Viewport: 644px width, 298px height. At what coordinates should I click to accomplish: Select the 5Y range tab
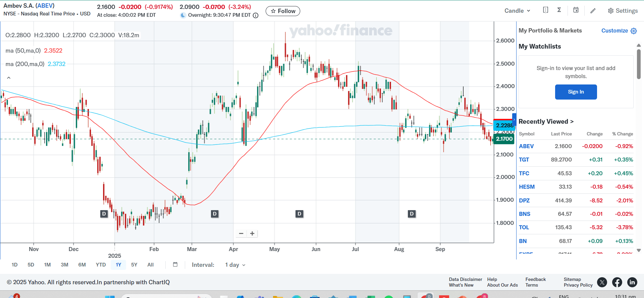[x=134, y=265]
